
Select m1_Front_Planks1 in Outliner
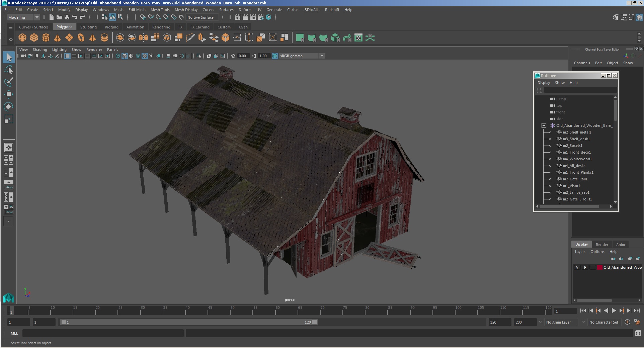tap(578, 172)
